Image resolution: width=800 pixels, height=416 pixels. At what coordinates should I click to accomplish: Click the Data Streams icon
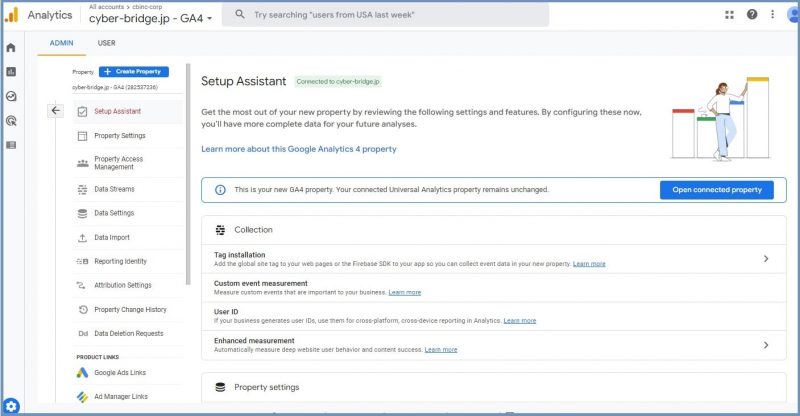tap(82, 189)
